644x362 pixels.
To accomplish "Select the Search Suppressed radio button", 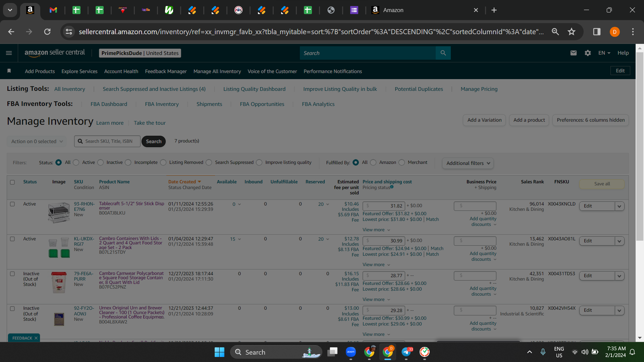I will (x=209, y=163).
